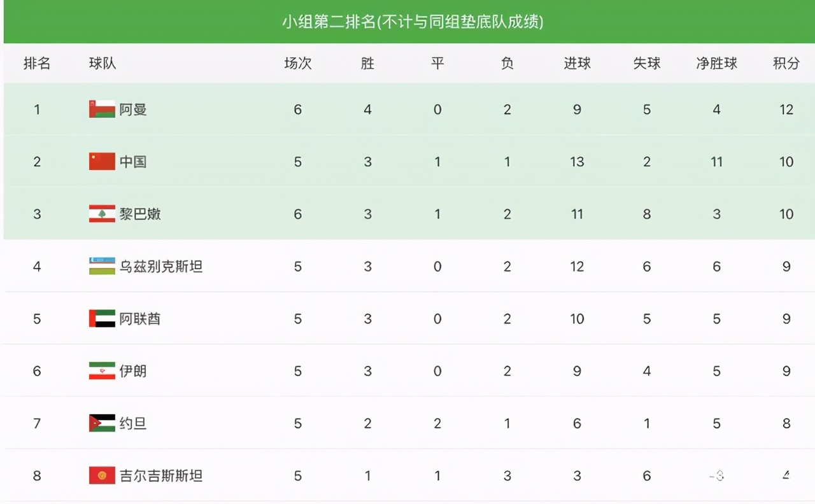Select the 球队 column header
This screenshot has width=815, height=504.
pyautogui.click(x=103, y=64)
